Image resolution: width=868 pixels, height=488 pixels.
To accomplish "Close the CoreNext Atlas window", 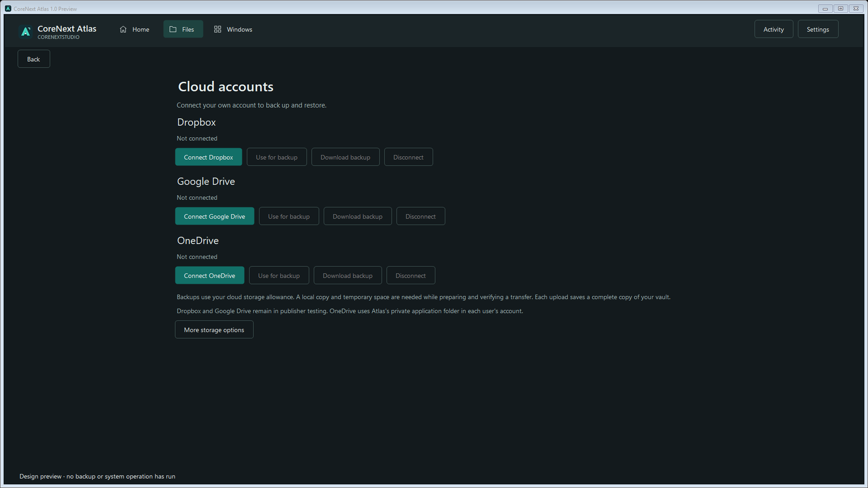I will coord(856,9).
